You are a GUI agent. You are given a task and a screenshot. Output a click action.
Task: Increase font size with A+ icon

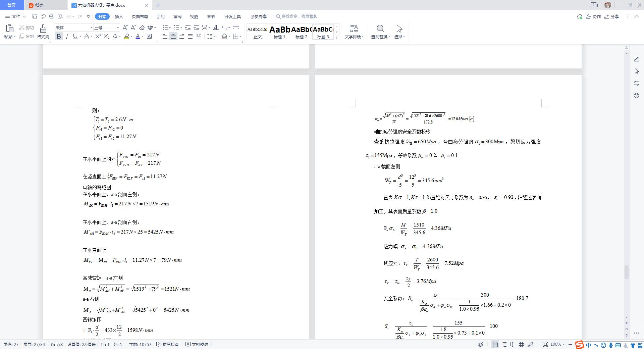coord(125,28)
